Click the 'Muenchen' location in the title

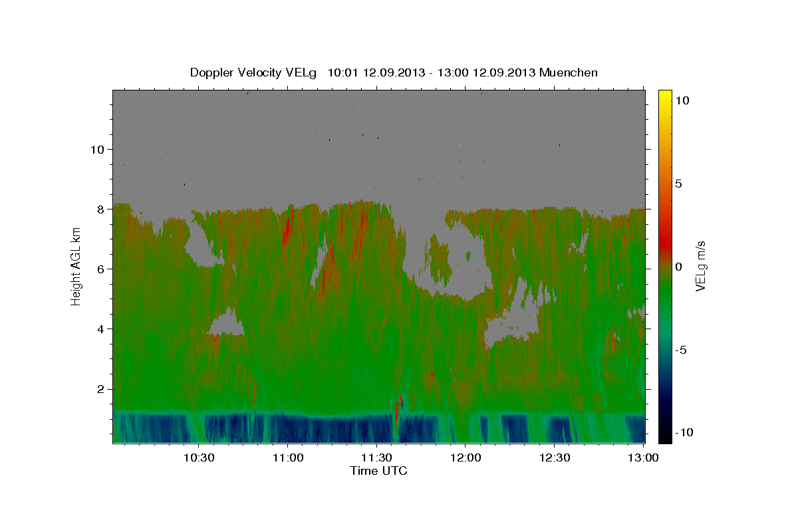coord(569,72)
